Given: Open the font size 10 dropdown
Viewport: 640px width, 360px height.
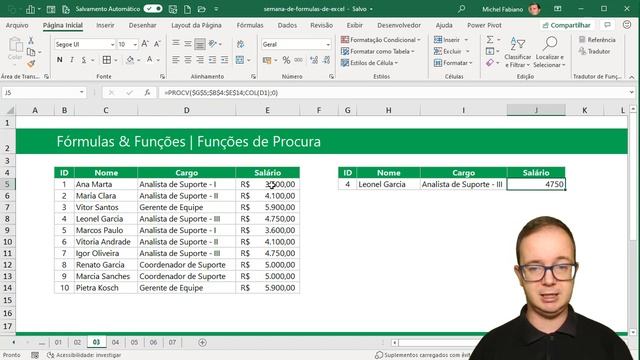Looking at the screenshot, I should coord(135,44).
